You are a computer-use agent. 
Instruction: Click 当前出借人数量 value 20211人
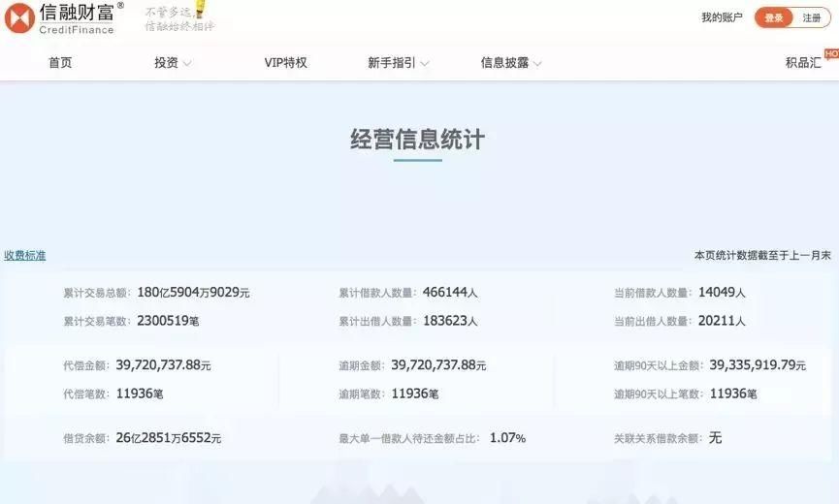point(722,321)
